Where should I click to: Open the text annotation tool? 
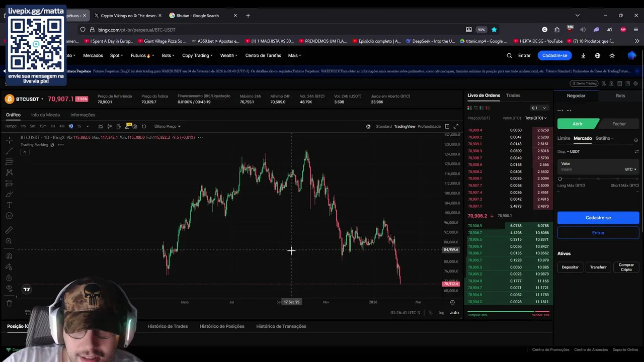pos(9,205)
